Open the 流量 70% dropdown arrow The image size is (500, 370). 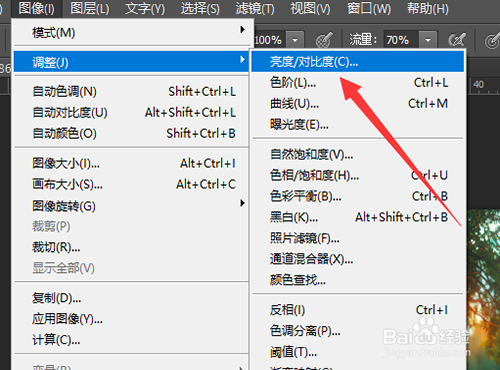[428, 40]
